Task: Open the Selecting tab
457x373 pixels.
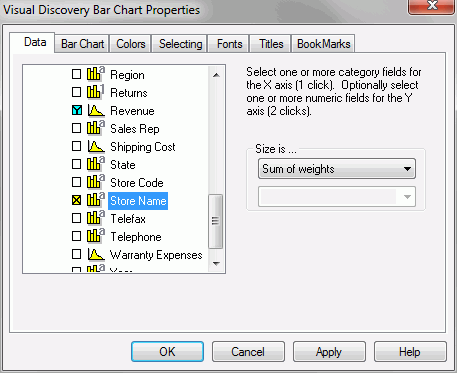Action: pos(180,44)
